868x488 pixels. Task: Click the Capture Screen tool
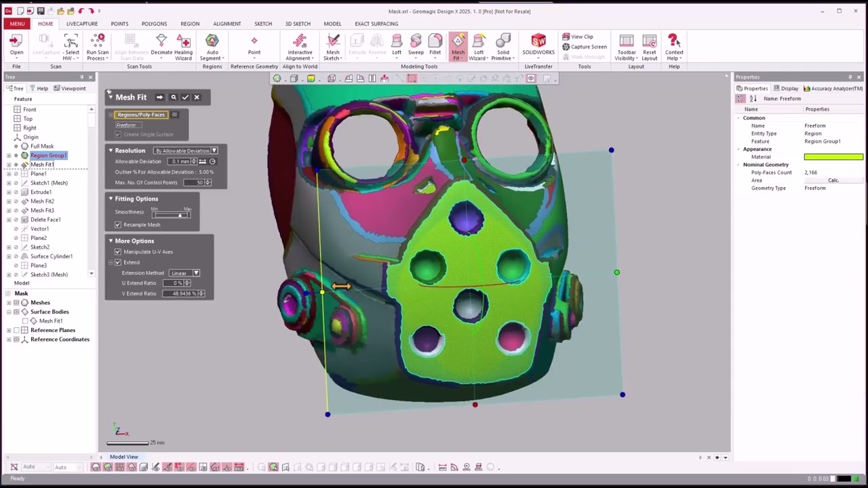point(584,47)
